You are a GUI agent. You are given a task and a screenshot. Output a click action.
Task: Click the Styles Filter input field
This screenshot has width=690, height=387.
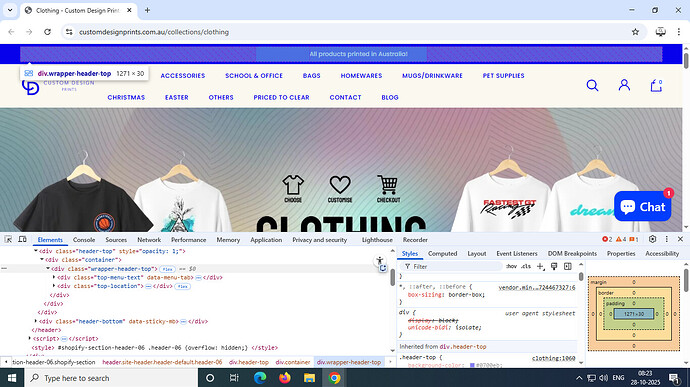click(451, 266)
